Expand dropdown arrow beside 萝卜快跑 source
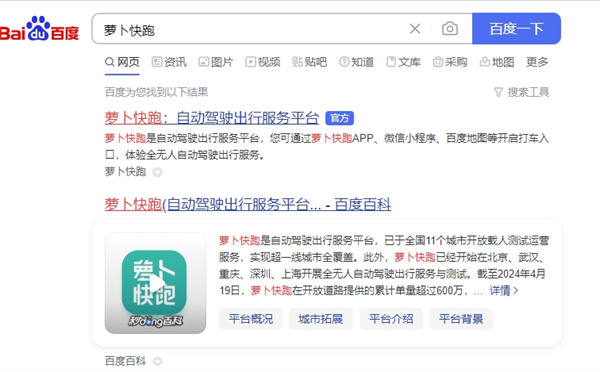The image size is (600, 372). click(x=157, y=173)
